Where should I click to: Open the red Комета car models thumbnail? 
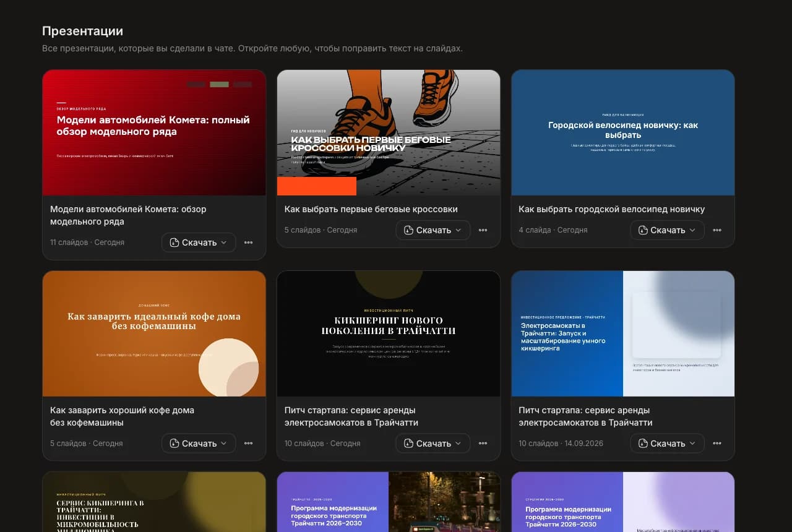click(x=154, y=132)
